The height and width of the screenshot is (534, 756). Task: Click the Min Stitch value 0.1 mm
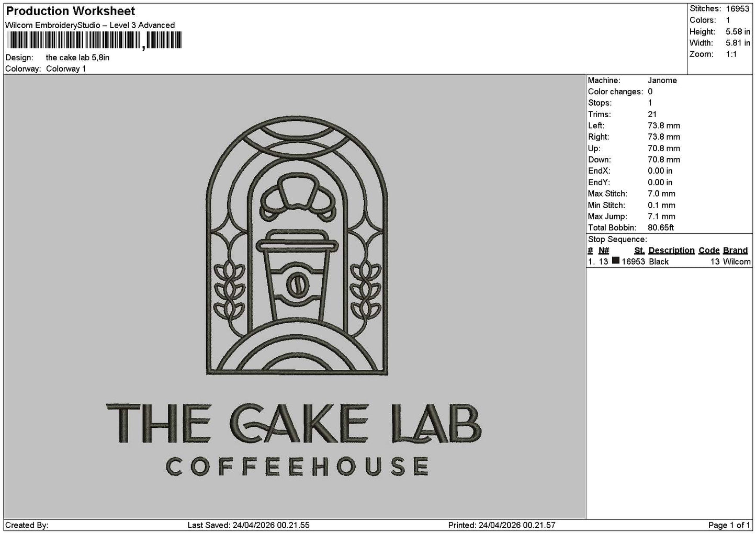pos(662,205)
